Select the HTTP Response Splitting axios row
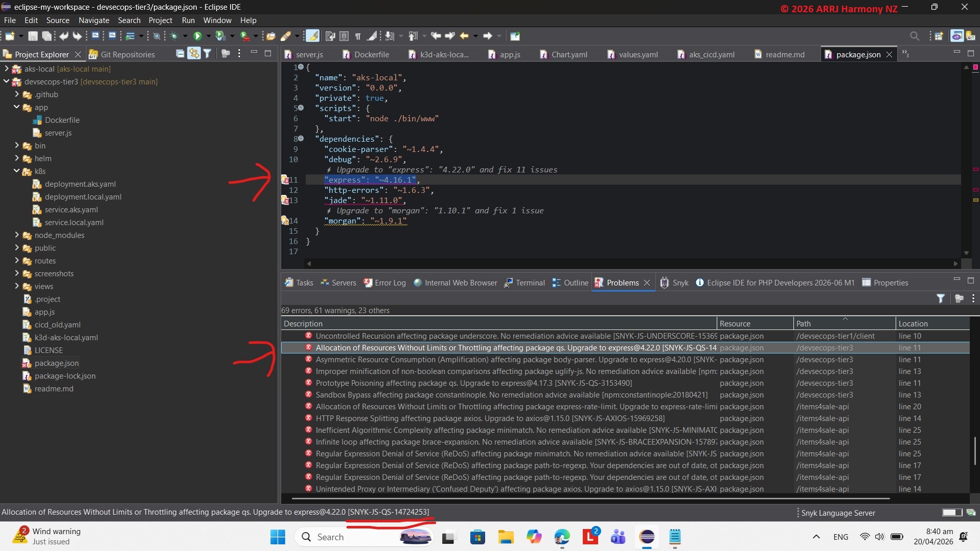This screenshot has height=551, width=980. pos(625,418)
